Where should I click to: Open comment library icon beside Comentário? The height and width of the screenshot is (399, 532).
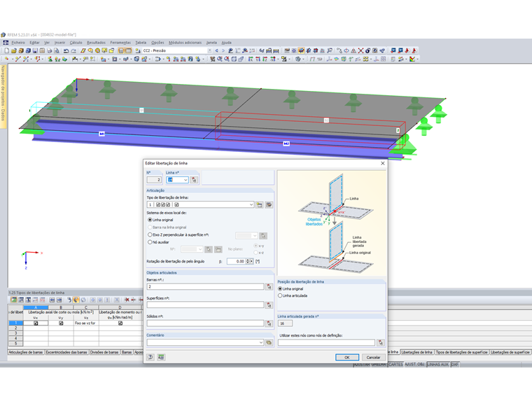pos(269,342)
